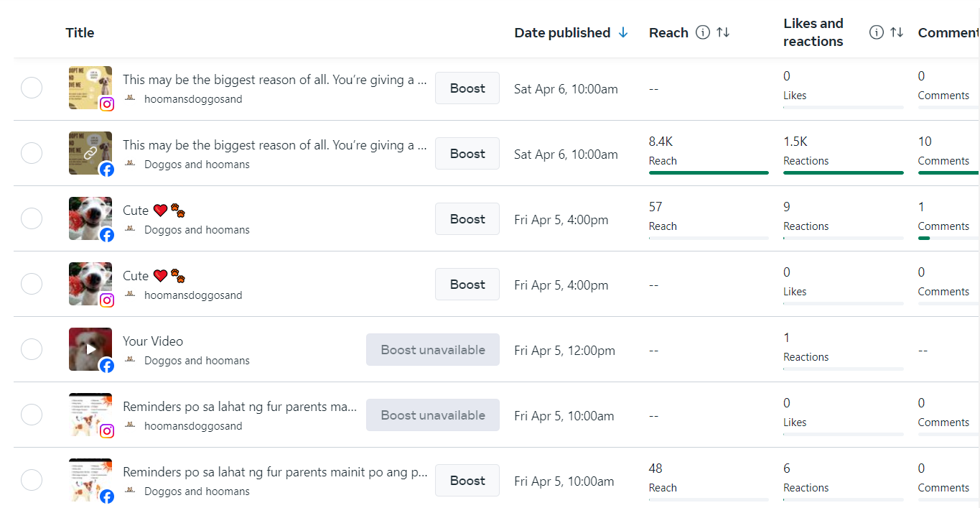Sort by Date published column header

click(x=562, y=32)
